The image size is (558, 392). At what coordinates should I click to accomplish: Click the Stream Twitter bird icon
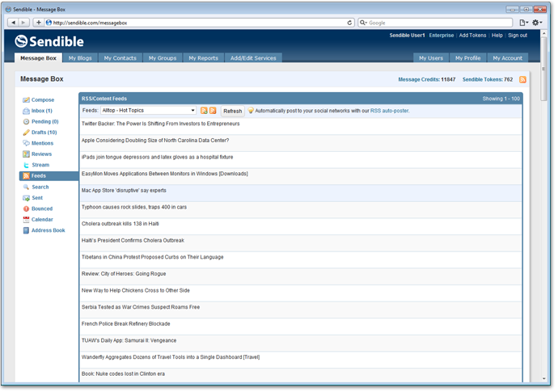click(26, 166)
